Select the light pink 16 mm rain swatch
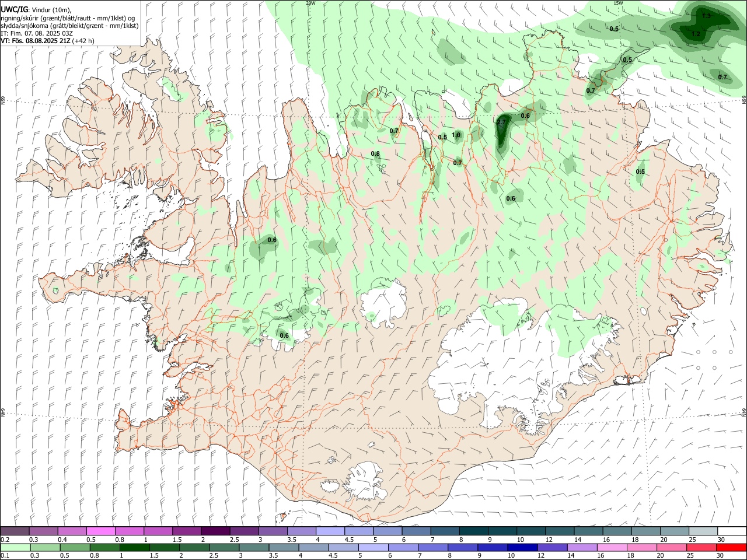747x560 pixels. click(612, 547)
